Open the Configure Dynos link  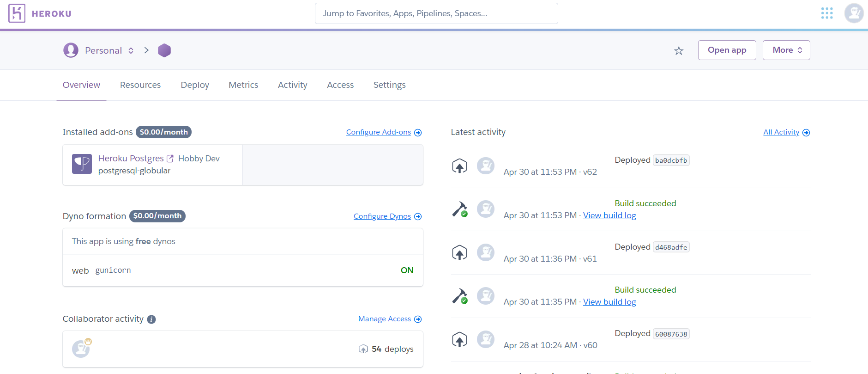382,216
